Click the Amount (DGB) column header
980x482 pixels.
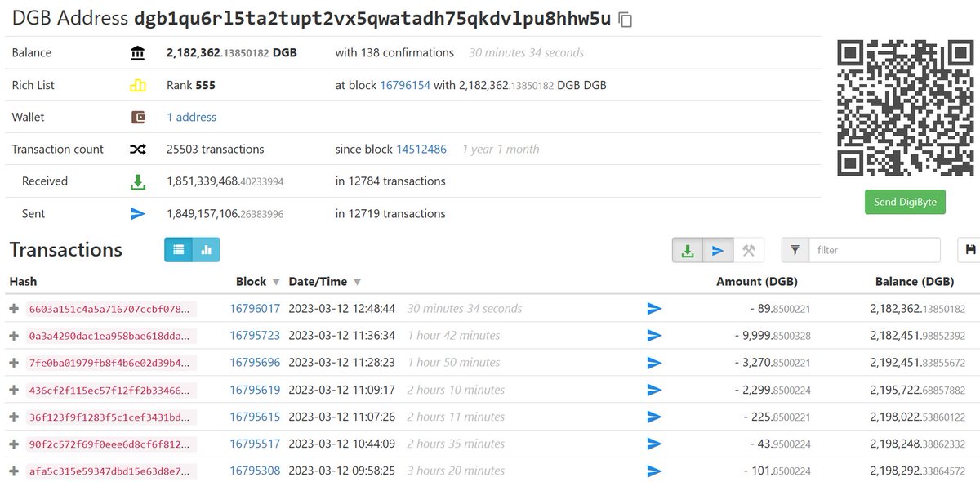pyautogui.click(x=757, y=282)
